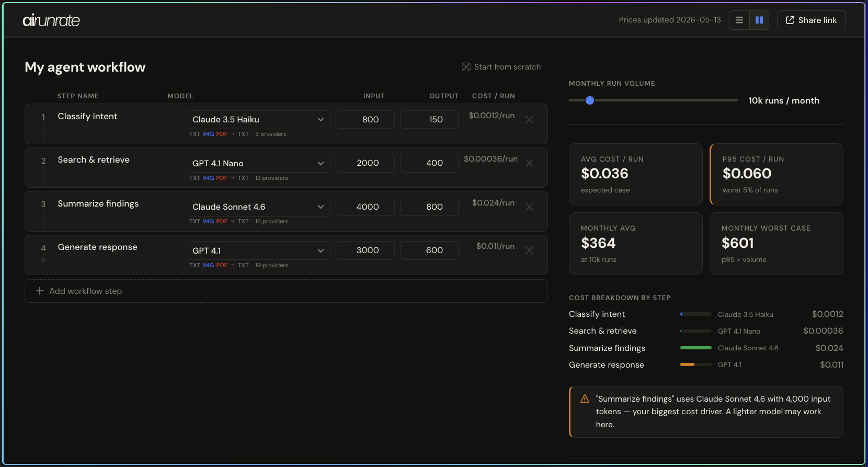Screen dimensions: 868x467
Task: Click the monthly run volume slider handle
Action: 590,100
